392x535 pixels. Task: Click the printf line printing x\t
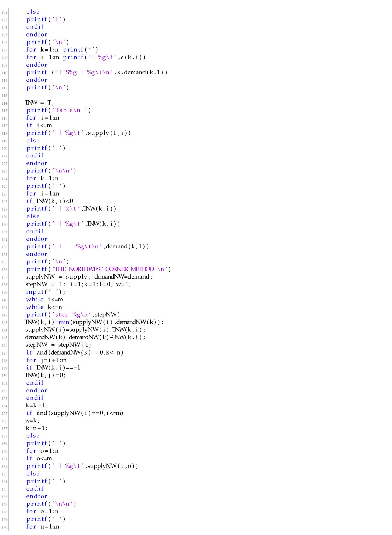pyautogui.click(x=71, y=209)
